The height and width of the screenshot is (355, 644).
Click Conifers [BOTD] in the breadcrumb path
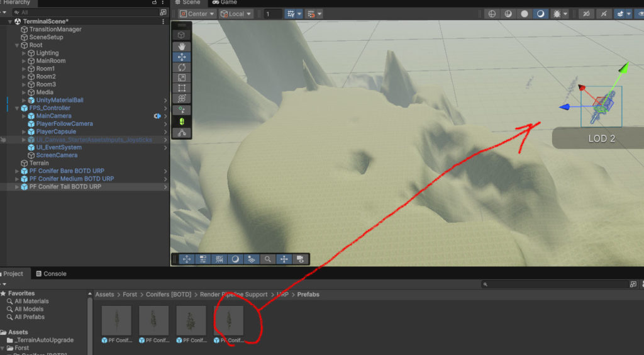(169, 295)
